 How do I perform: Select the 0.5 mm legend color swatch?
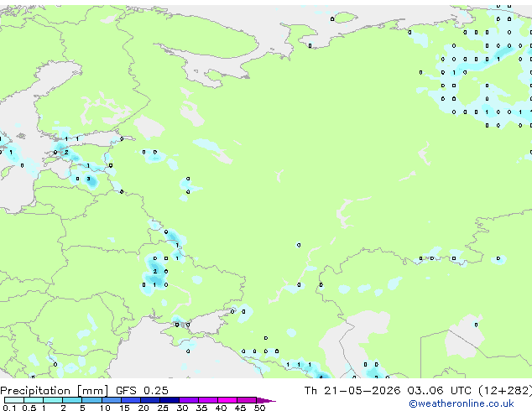(34, 400)
